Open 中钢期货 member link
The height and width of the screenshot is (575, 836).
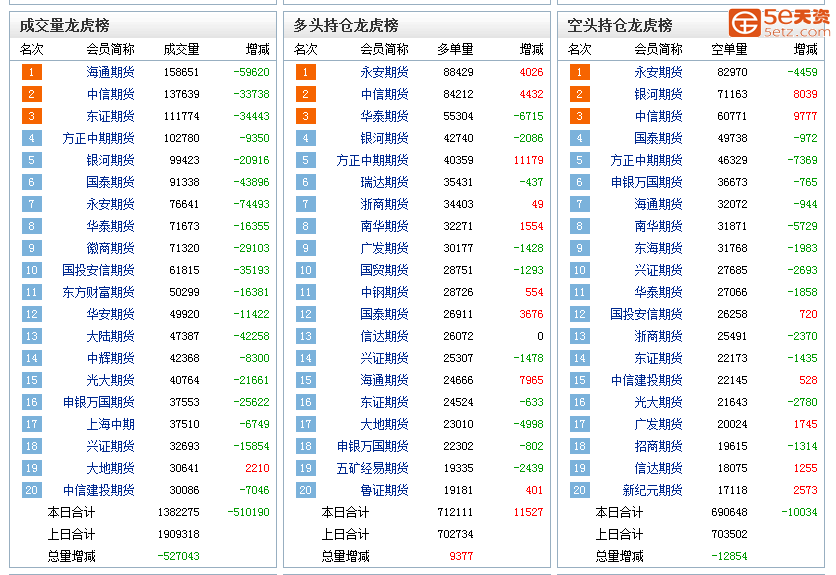click(384, 292)
